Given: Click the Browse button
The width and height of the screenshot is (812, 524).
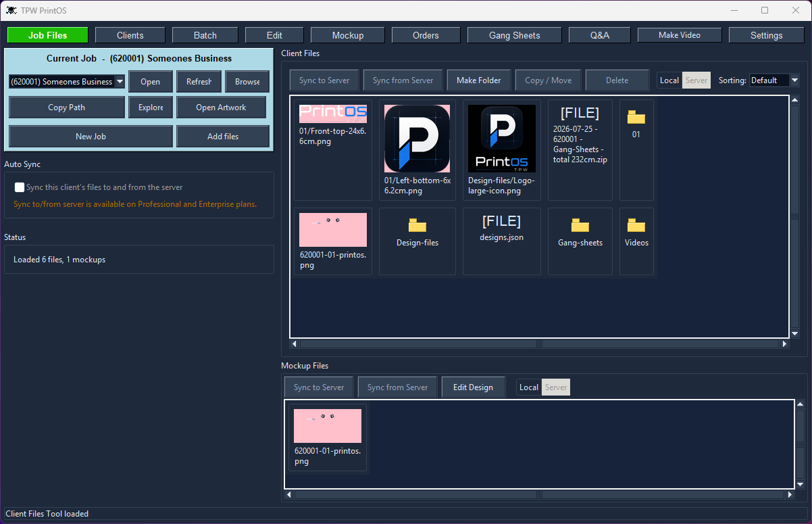Looking at the screenshot, I should click(x=247, y=82).
